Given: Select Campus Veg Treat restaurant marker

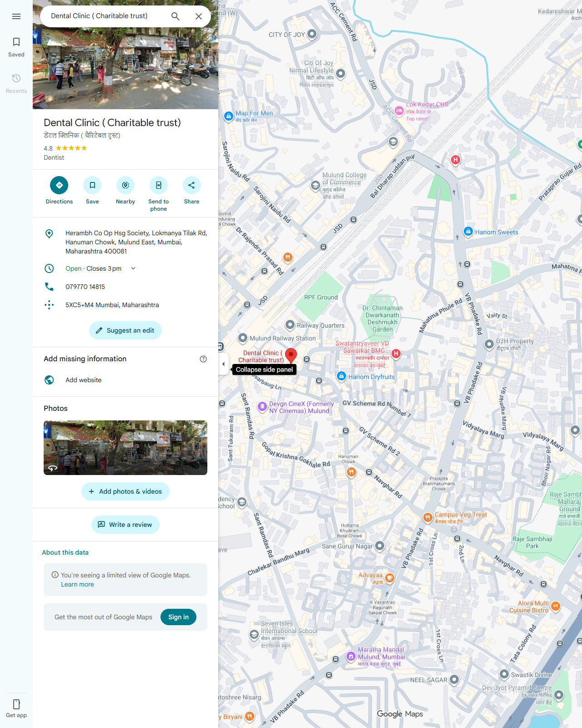Looking at the screenshot, I should coord(427,517).
